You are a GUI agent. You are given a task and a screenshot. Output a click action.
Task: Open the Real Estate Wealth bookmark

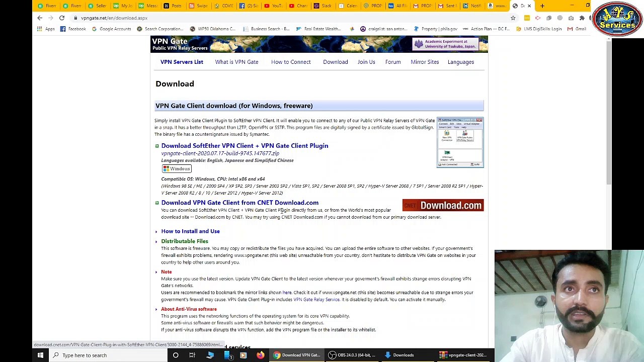tap(318, 29)
